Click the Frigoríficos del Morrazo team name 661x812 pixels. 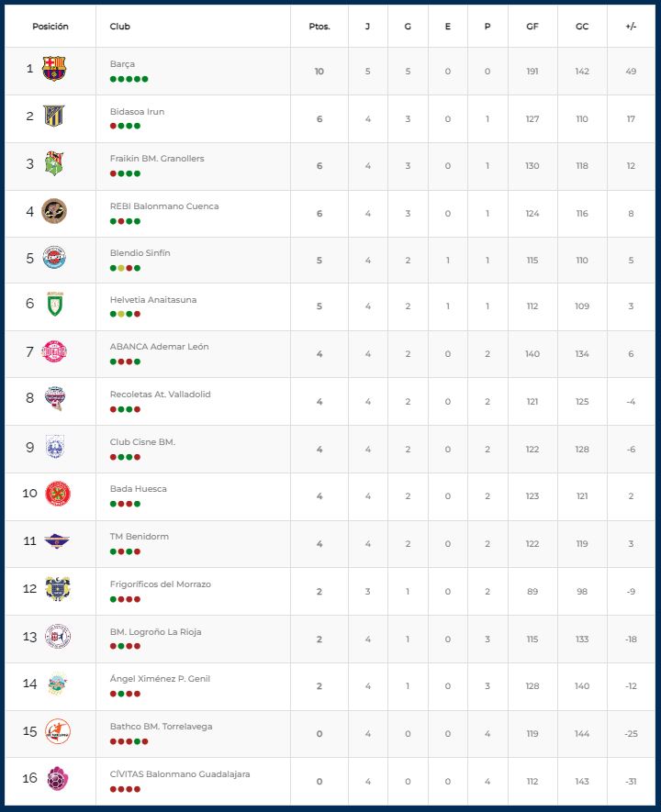pyautogui.click(x=160, y=584)
